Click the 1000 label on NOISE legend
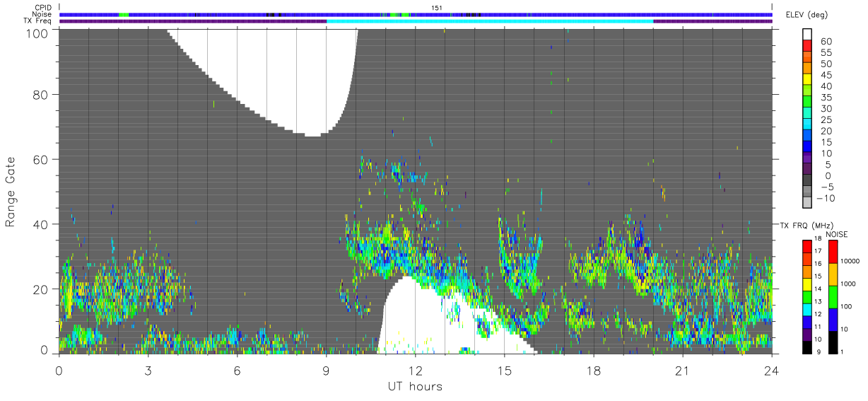868x401 pixels. pos(850,284)
